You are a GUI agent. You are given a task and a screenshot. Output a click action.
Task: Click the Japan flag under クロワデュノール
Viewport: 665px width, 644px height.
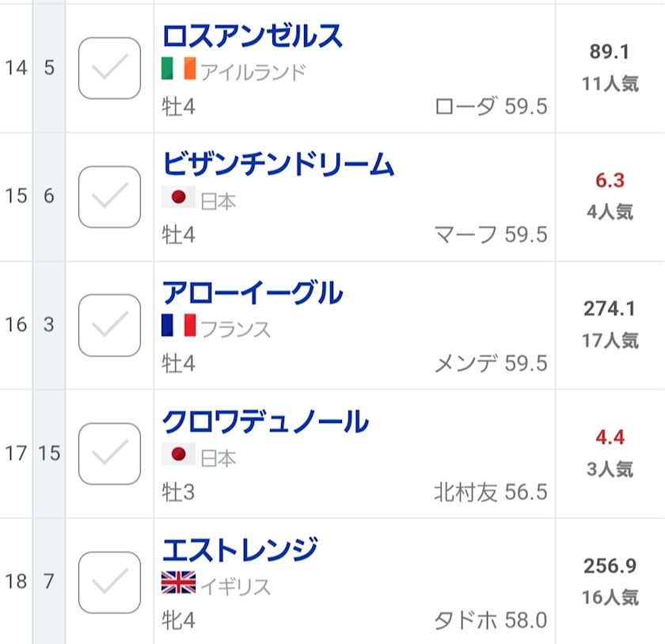(x=178, y=454)
